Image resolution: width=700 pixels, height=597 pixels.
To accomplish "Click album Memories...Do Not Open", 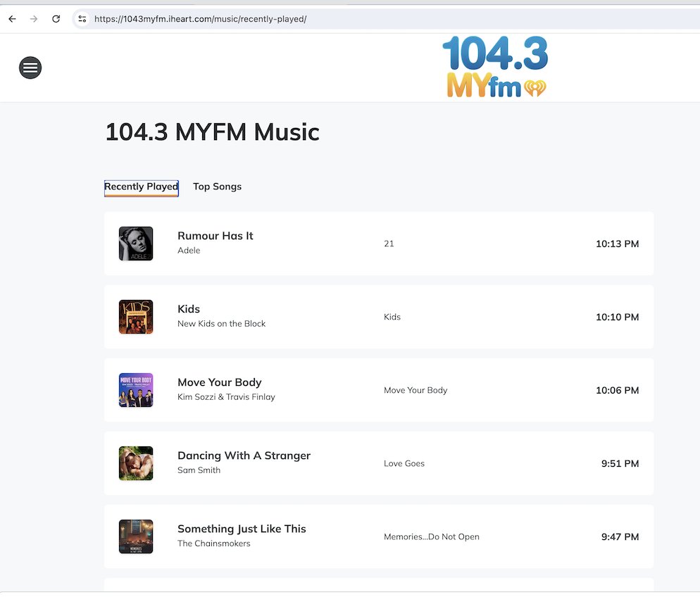I will (x=431, y=536).
